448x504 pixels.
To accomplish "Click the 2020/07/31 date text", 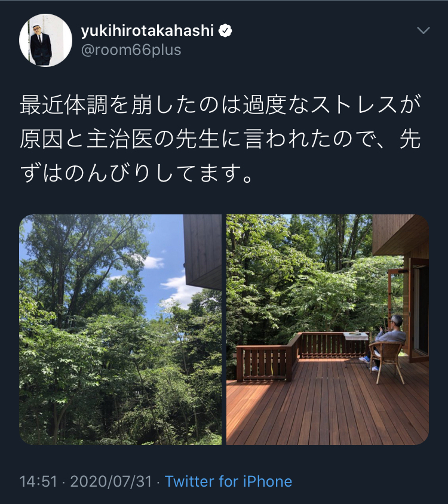I will click(x=111, y=481).
